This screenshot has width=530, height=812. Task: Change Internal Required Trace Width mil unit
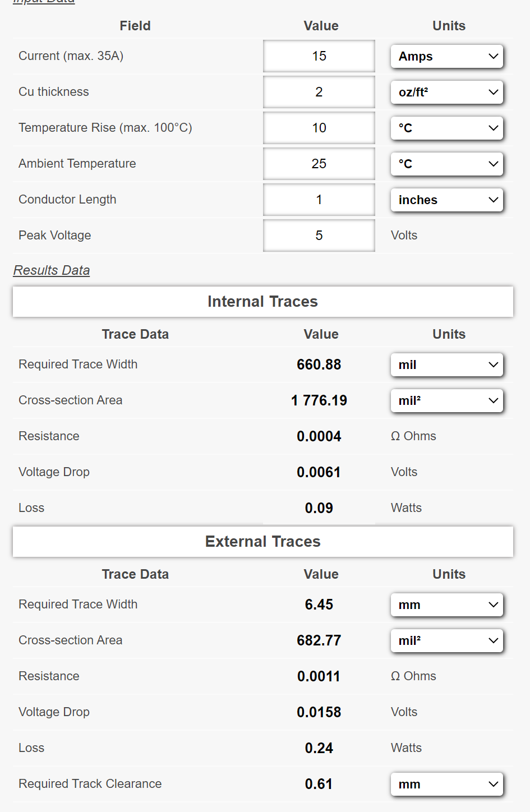(x=446, y=365)
